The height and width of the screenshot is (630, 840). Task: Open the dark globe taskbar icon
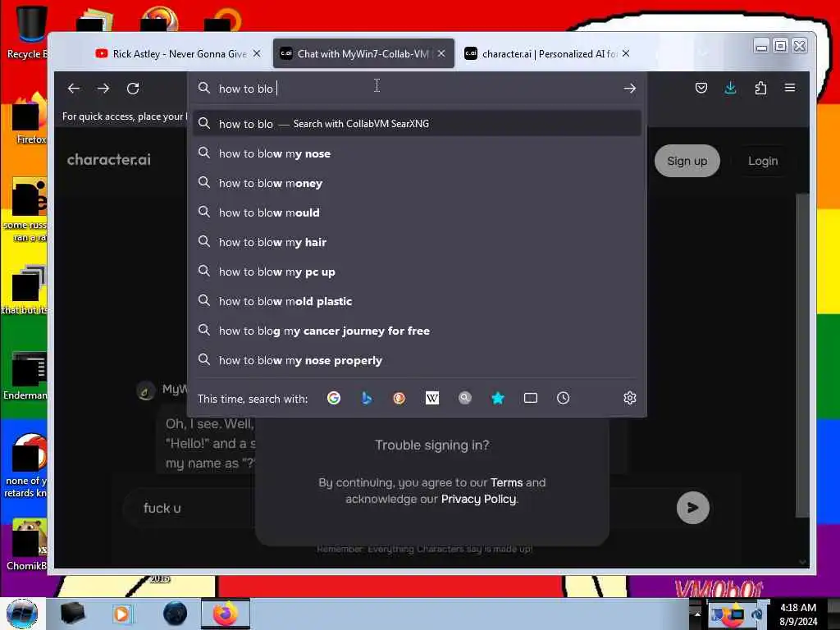176,614
